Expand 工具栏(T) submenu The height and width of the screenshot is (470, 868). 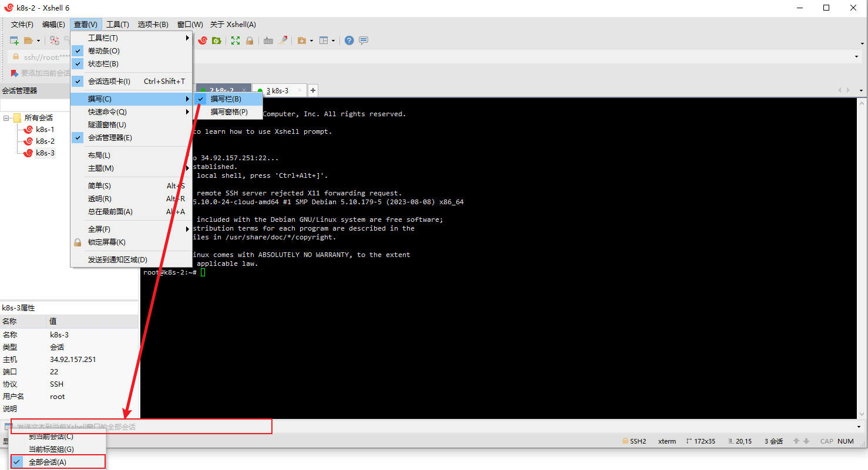[131, 38]
